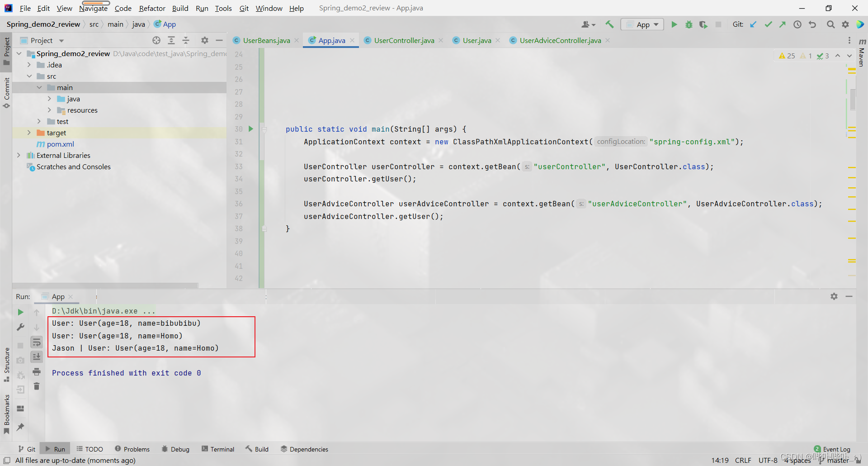This screenshot has height=466, width=868.
Task: Open the Build menu
Action: [180, 8]
